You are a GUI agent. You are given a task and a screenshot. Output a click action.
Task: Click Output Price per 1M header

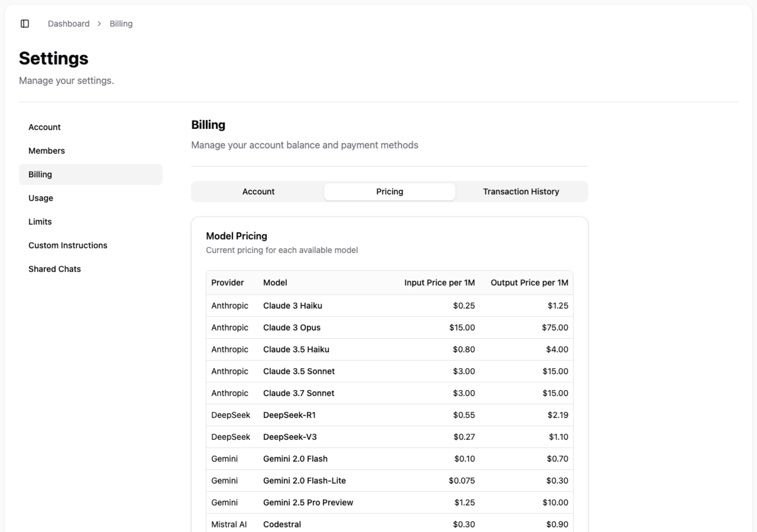pos(530,283)
